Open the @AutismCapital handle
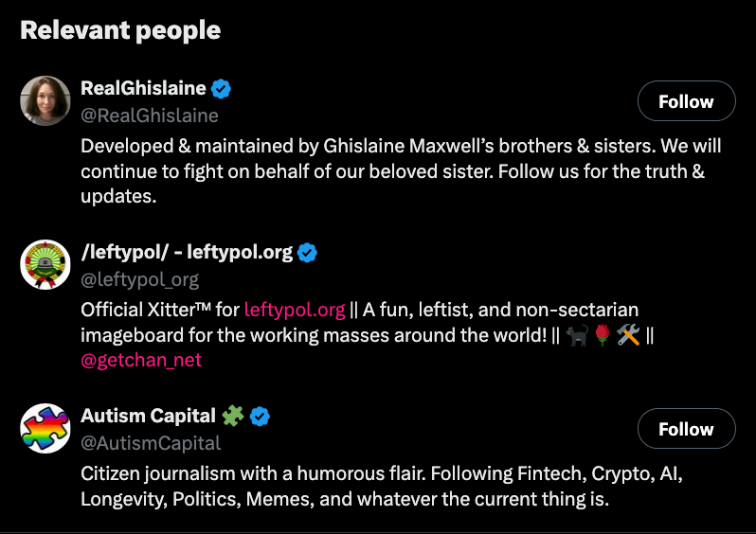756x534 pixels. coord(151,443)
